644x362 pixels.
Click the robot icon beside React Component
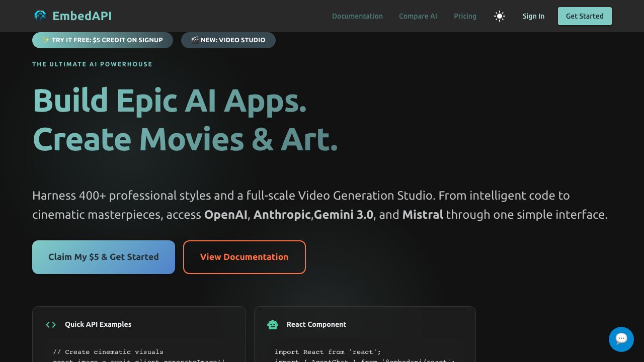[273, 325]
